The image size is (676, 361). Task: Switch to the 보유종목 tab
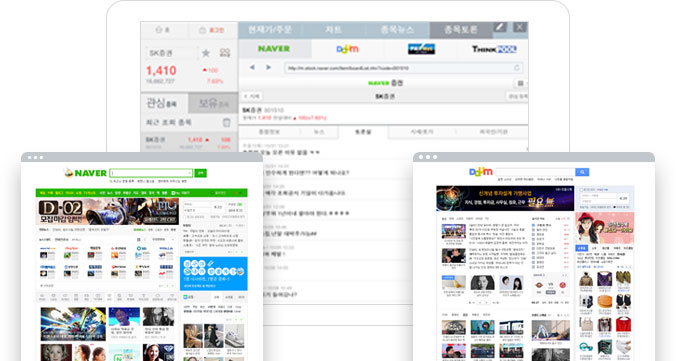(213, 103)
